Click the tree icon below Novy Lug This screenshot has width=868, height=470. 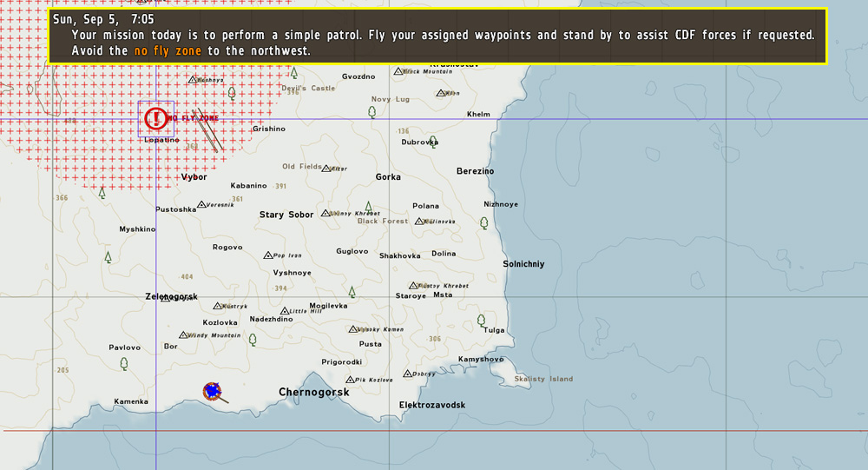(372, 112)
